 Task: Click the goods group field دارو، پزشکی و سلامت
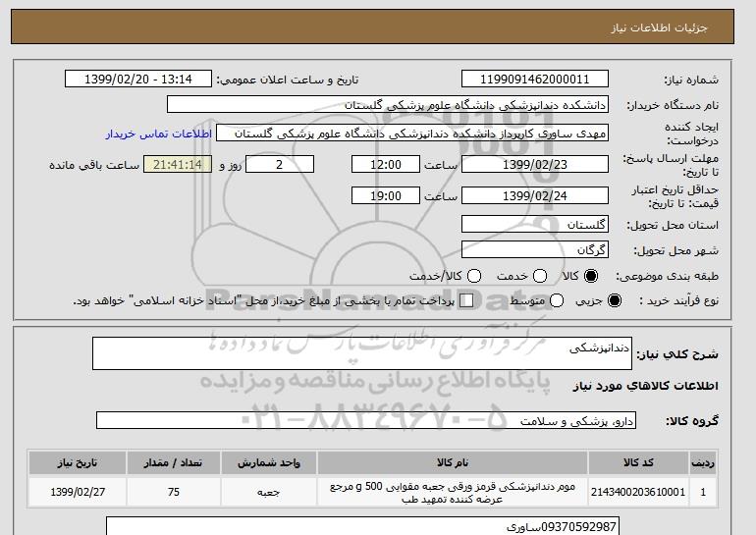[366, 420]
